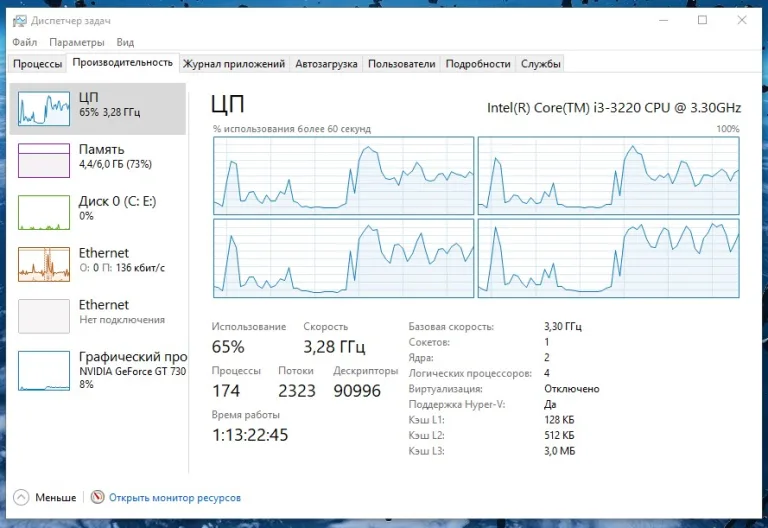Select the disconnected Ethernet empty graph thumbnail
The width and height of the screenshot is (768, 528).
pos(44,316)
